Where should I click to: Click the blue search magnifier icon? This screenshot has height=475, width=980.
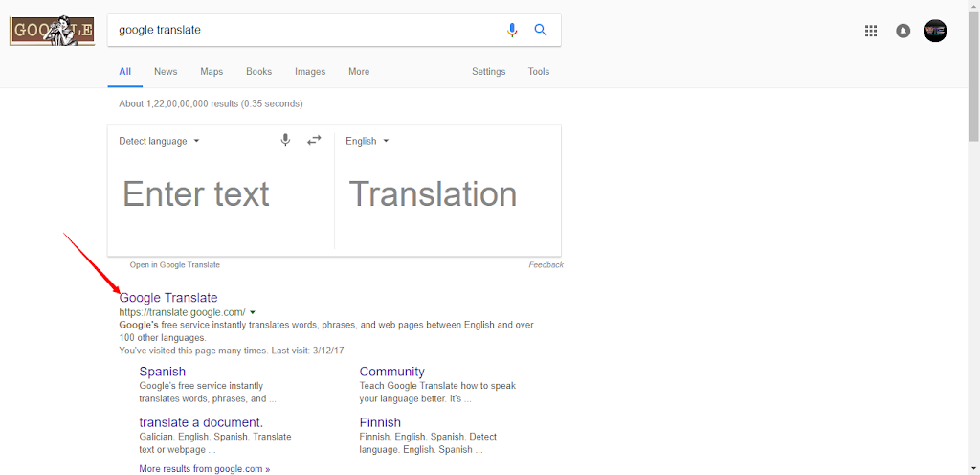pos(541,30)
